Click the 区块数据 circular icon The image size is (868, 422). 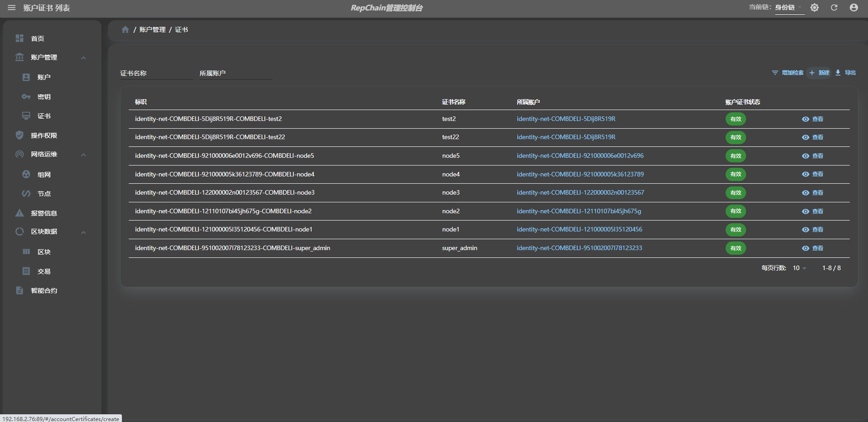[20, 231]
